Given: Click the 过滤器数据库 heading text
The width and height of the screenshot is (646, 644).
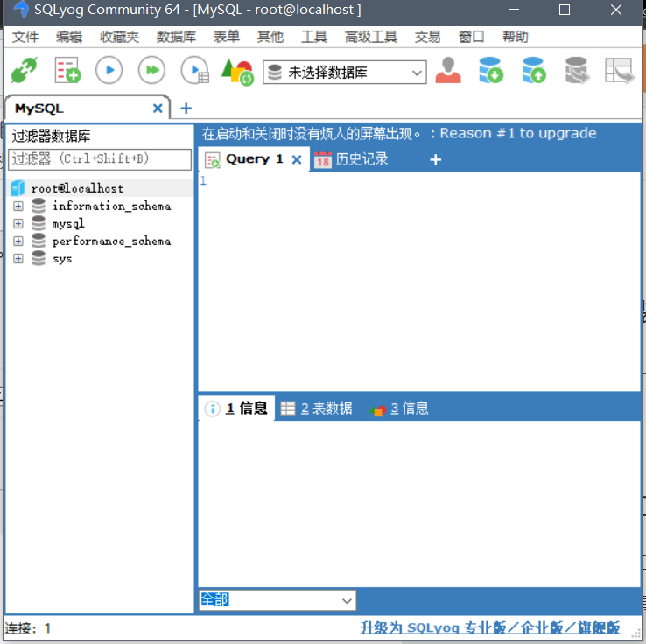Looking at the screenshot, I should [x=51, y=136].
